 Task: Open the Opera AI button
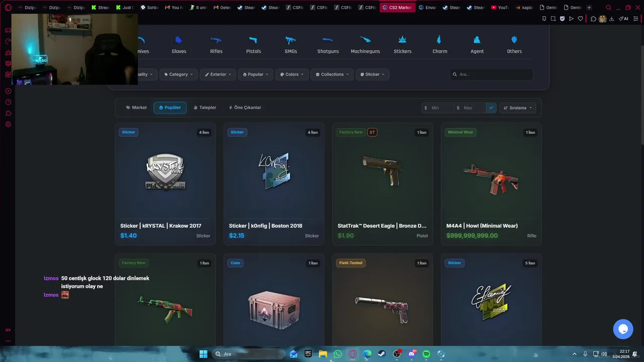(x=623, y=19)
